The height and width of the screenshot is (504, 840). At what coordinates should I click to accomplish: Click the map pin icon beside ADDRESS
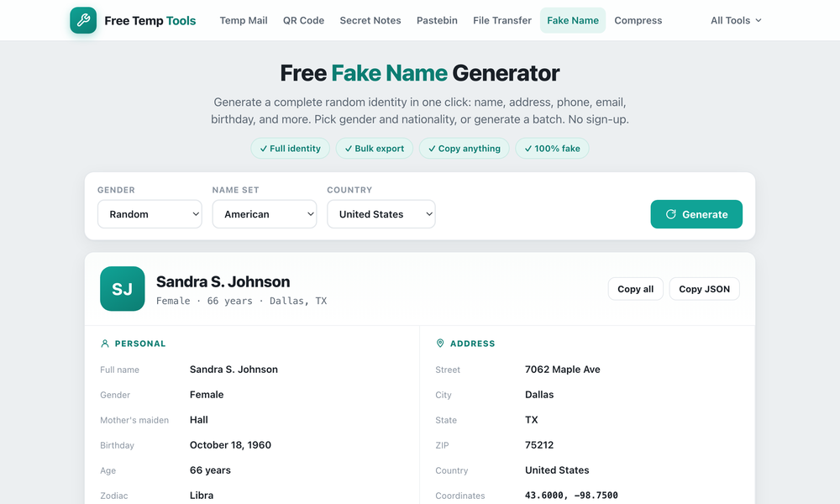[x=440, y=344]
